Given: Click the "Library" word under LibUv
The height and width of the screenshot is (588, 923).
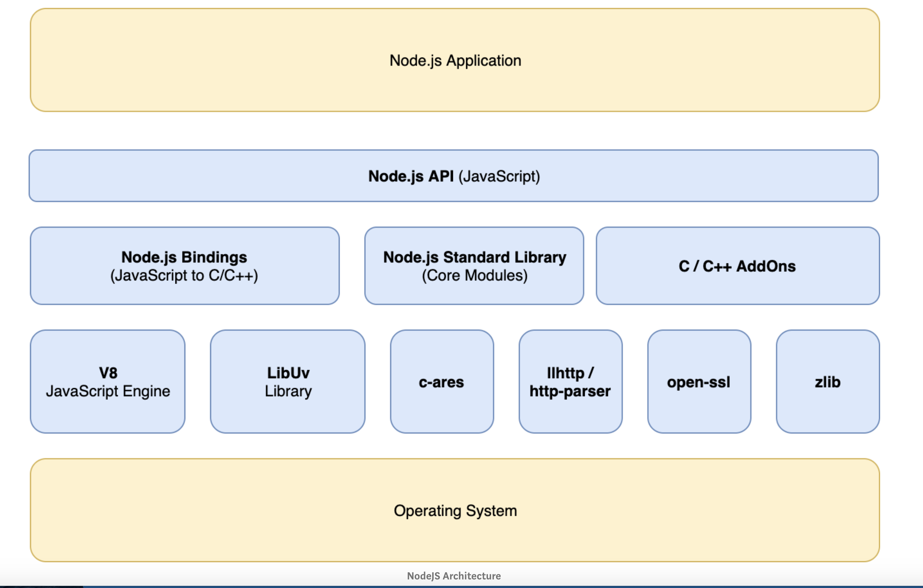Looking at the screenshot, I should pyautogui.click(x=288, y=392).
